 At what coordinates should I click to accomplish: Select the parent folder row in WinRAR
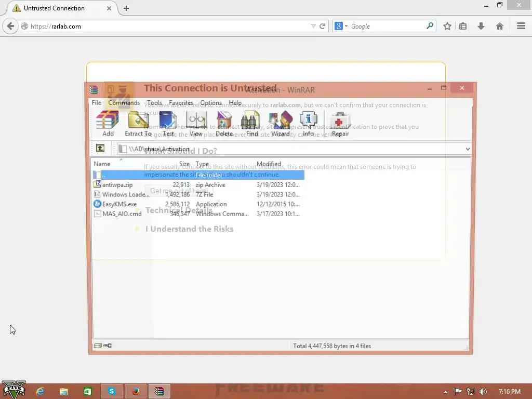coord(198,175)
